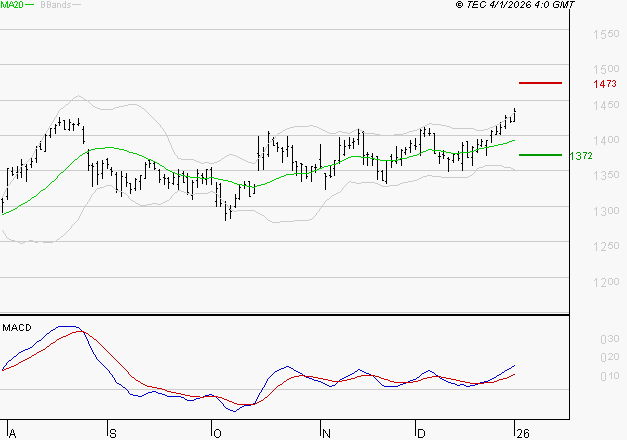Click the 1300 price axis label
Screen dimensions: 627x440
point(606,211)
